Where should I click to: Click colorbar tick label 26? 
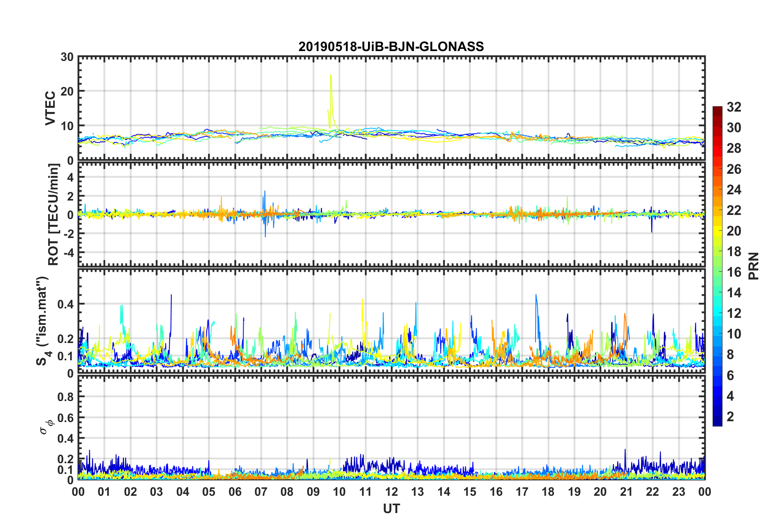[x=734, y=169]
